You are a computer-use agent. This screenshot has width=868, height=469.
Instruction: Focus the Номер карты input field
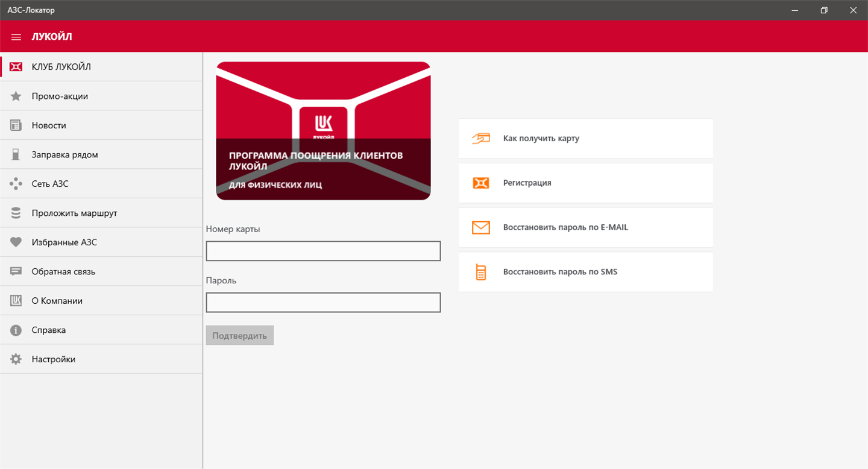pyautogui.click(x=323, y=251)
